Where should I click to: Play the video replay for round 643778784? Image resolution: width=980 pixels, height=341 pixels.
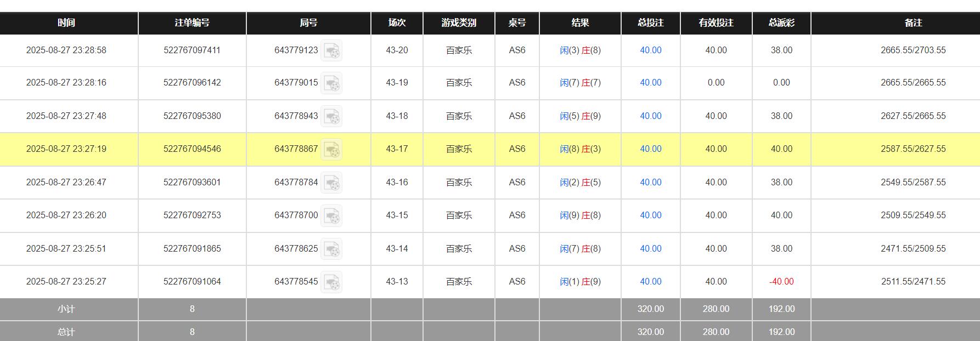[x=331, y=183]
